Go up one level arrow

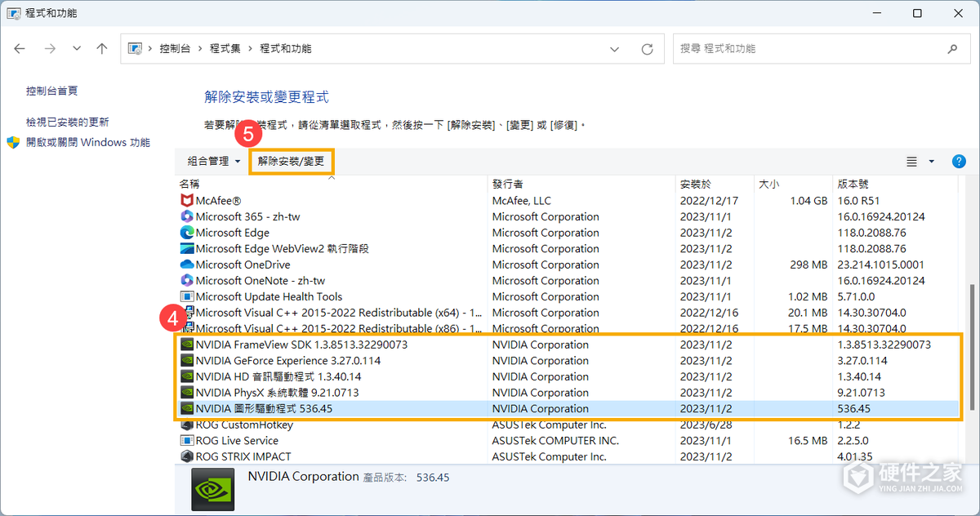pyautogui.click(x=102, y=49)
